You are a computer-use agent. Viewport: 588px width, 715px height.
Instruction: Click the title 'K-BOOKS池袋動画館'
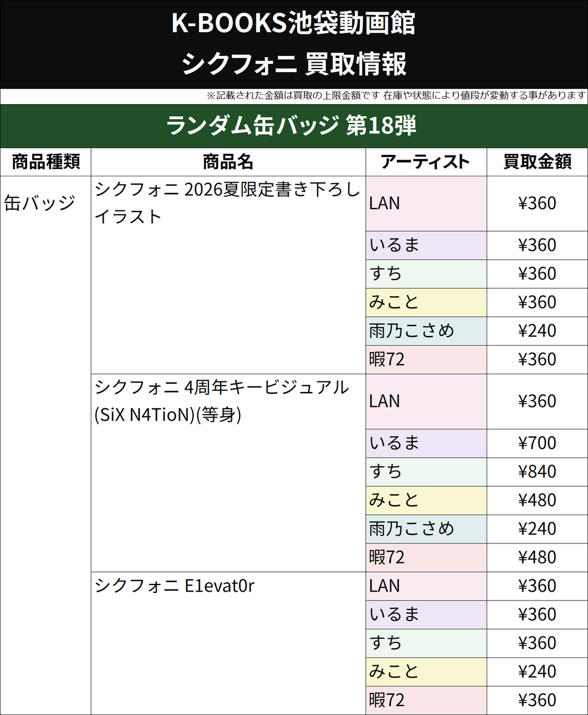294,24
